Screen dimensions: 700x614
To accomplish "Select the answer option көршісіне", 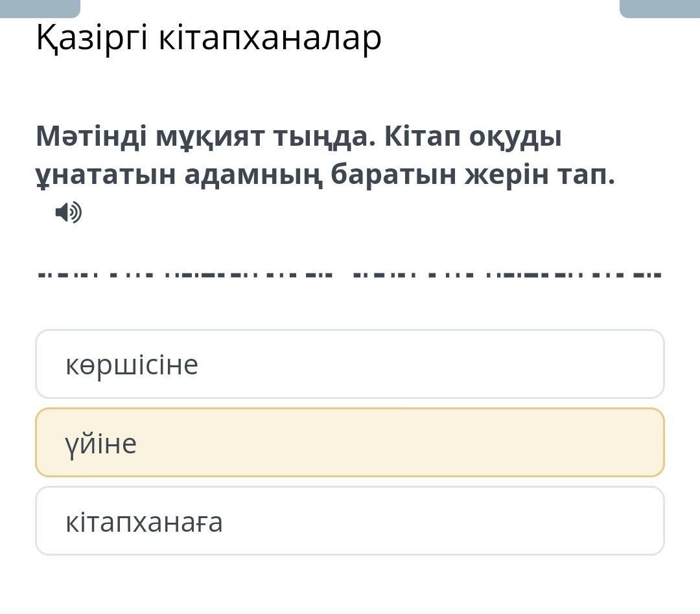I will [x=350, y=364].
